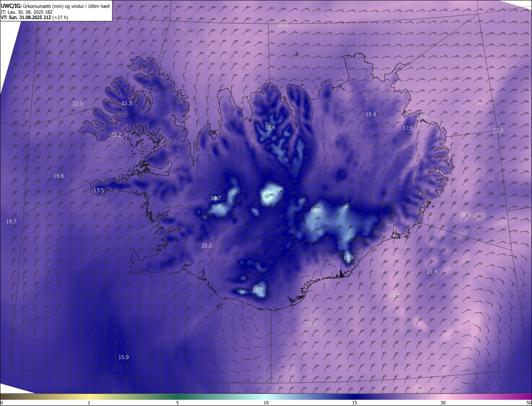Click the 19.7 value on the map
This screenshot has height=406, width=532.
point(11,221)
